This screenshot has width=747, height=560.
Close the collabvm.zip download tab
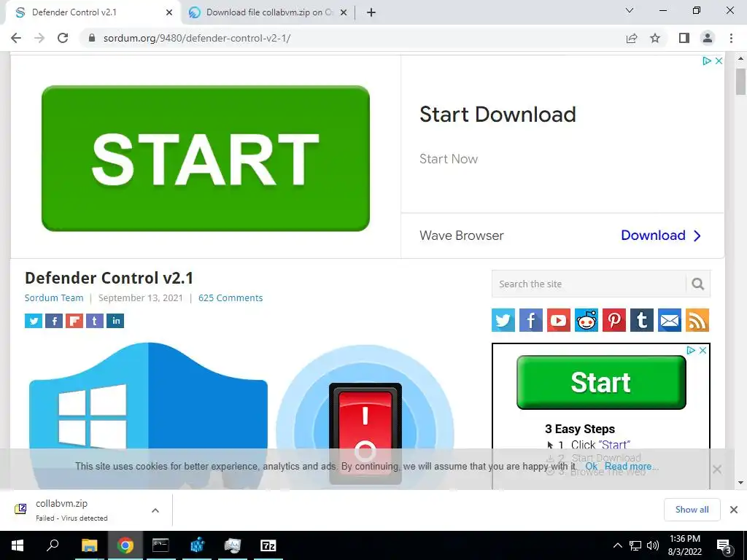click(344, 12)
